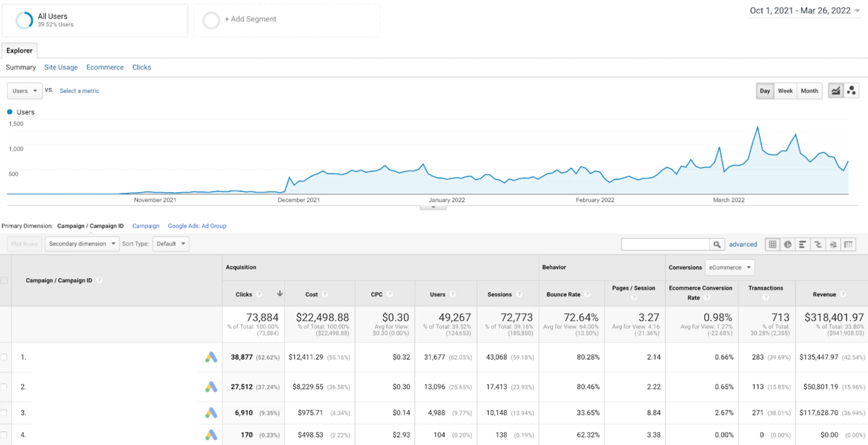Open the Explorer tab
868x445 pixels.
coord(20,50)
